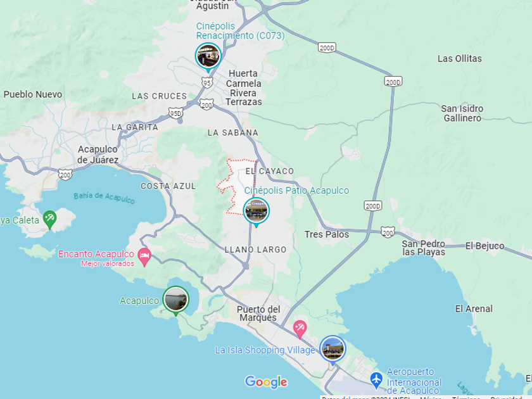Select the Acapulco de Juárez city label
The height and width of the screenshot is (399, 532).
(98, 155)
